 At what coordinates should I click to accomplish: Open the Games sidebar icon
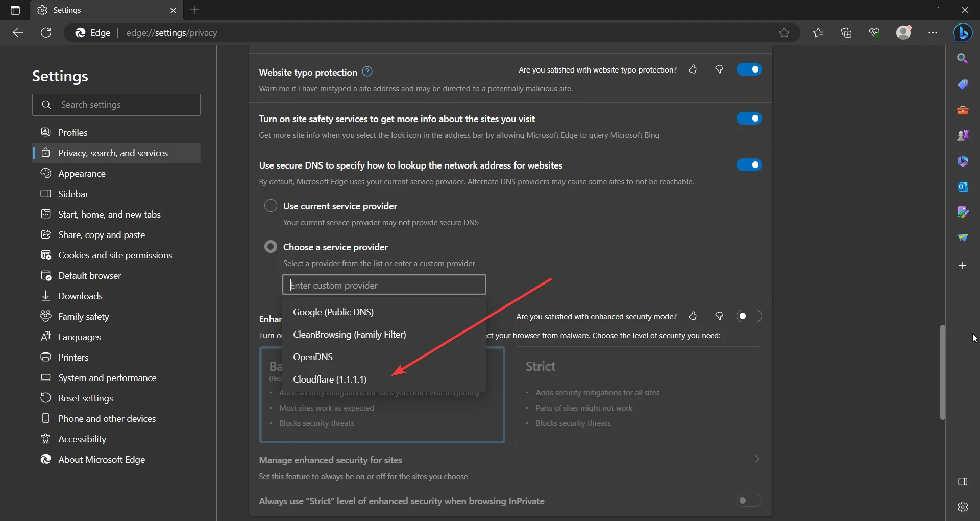963,135
